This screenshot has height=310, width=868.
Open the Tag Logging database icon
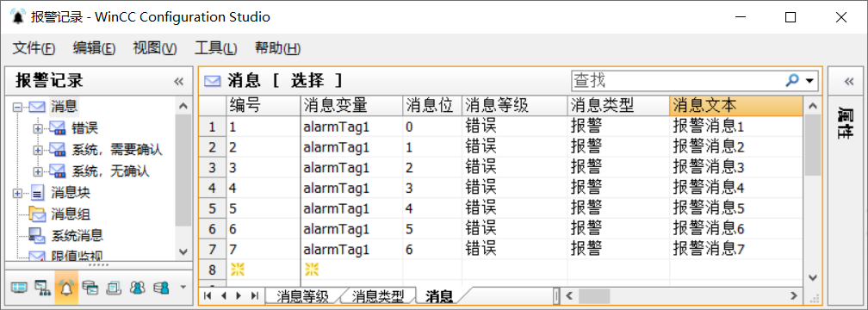click(90, 288)
